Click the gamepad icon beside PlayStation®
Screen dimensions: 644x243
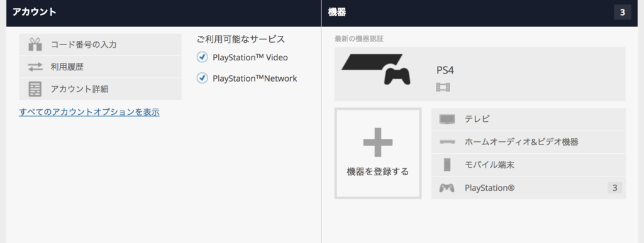(447, 188)
